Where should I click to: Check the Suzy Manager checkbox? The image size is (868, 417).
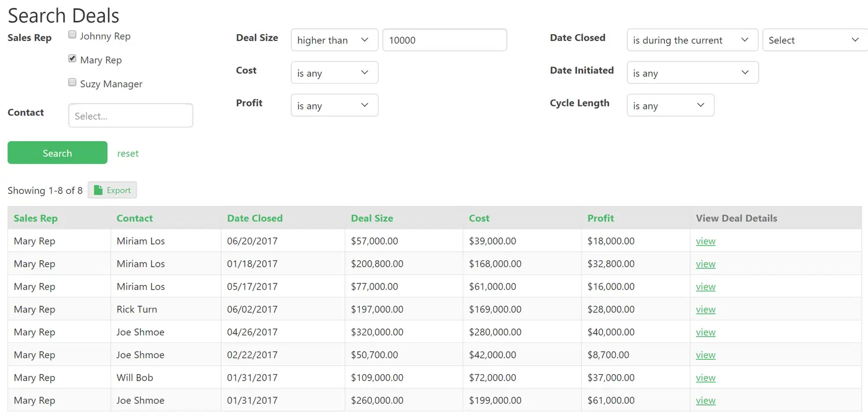coord(72,82)
